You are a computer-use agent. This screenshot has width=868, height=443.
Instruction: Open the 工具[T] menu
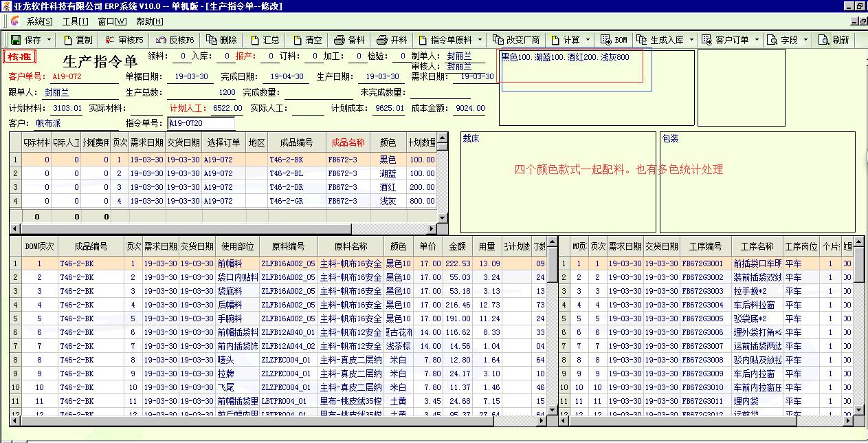(x=76, y=21)
